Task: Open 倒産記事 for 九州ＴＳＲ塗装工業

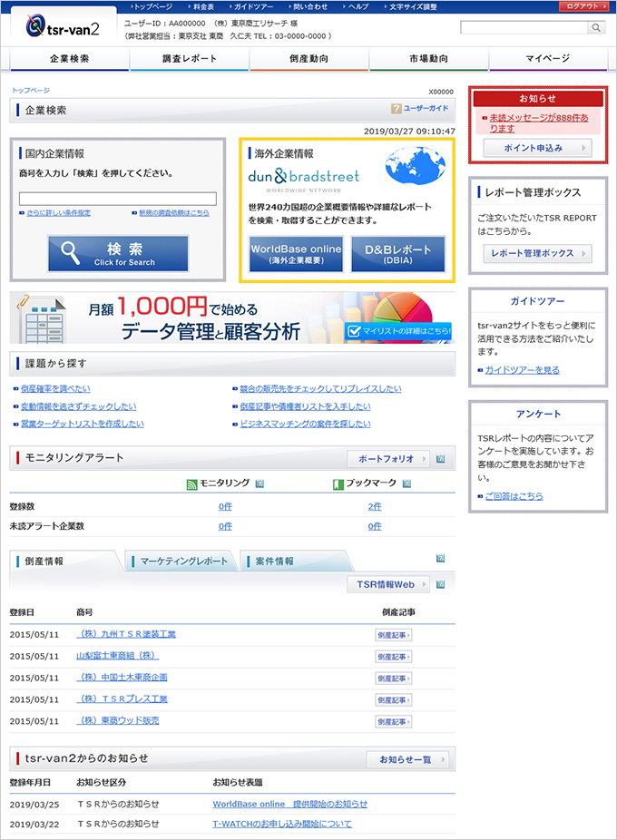Action: [x=393, y=634]
